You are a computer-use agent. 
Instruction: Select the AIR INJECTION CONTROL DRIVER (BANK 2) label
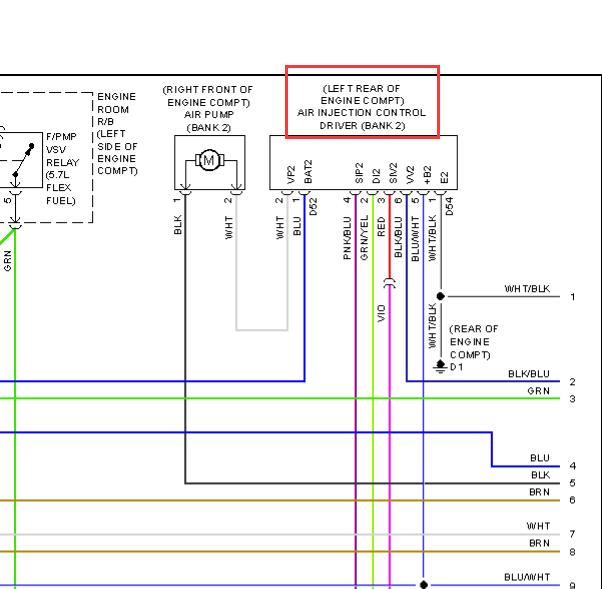point(362,119)
